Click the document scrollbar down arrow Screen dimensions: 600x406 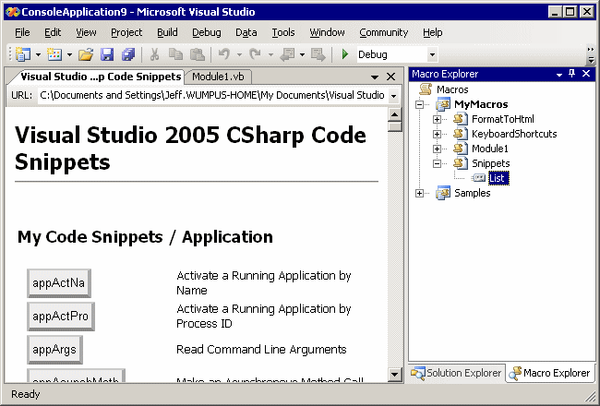click(x=395, y=374)
